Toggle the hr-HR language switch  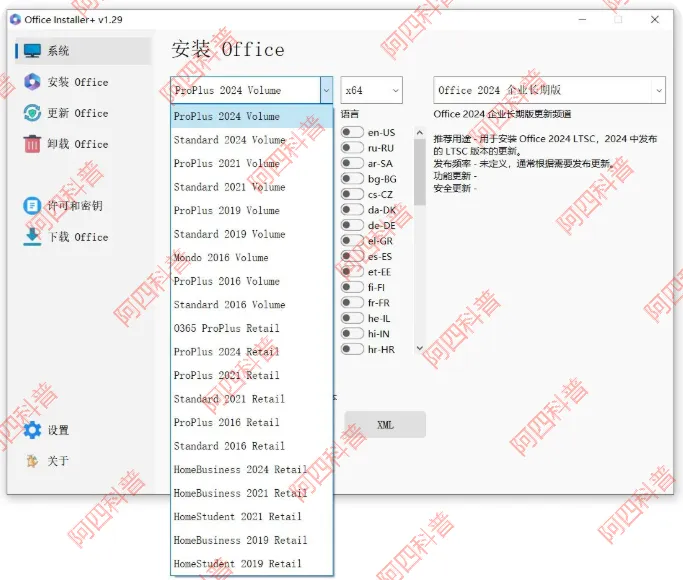pos(352,349)
